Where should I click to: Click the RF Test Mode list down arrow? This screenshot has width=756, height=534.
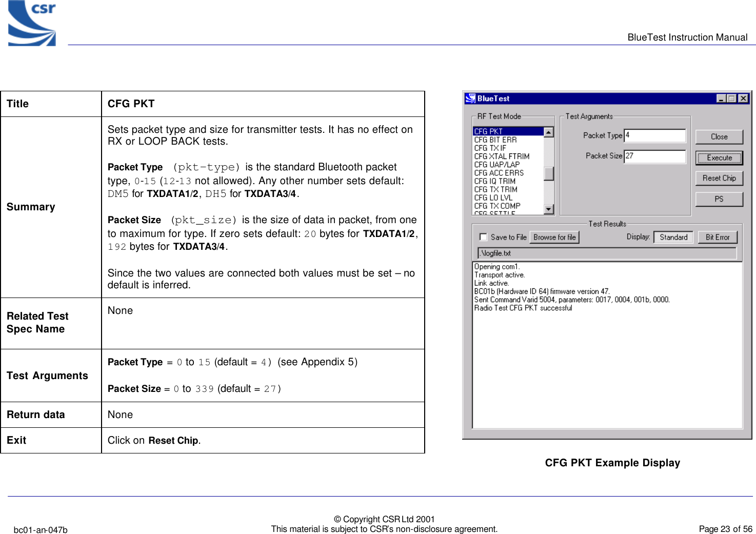(x=549, y=209)
